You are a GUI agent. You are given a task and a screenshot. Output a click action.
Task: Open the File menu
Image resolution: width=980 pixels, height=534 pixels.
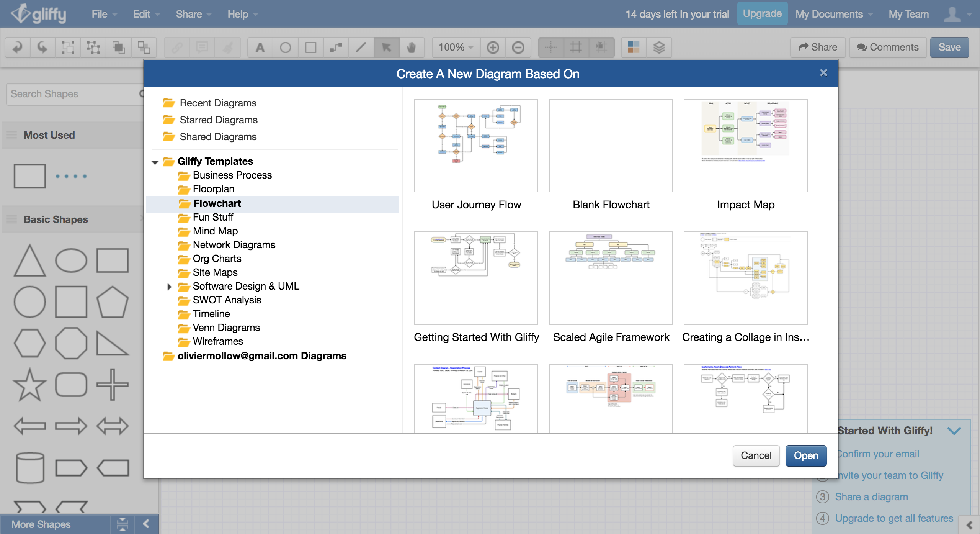point(104,14)
